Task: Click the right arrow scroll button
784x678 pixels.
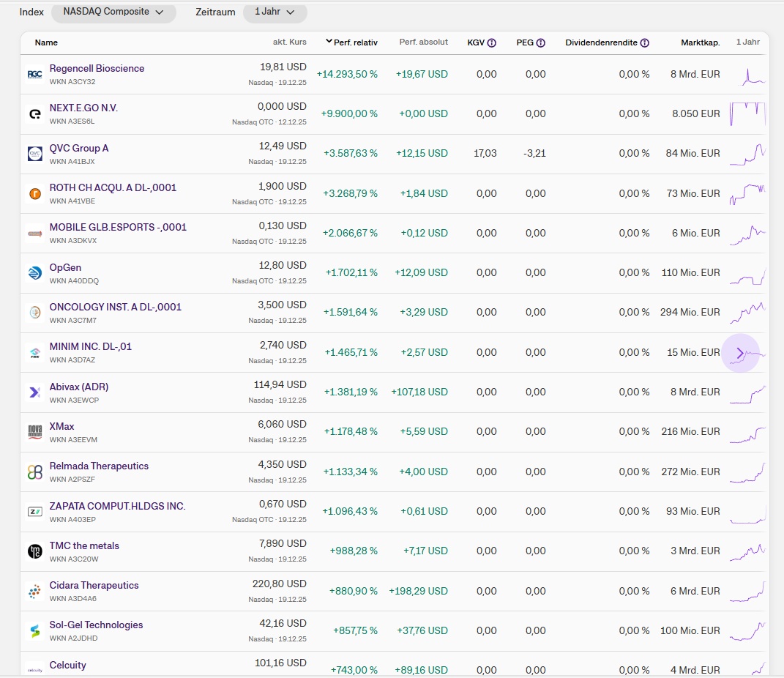Action: (740, 353)
